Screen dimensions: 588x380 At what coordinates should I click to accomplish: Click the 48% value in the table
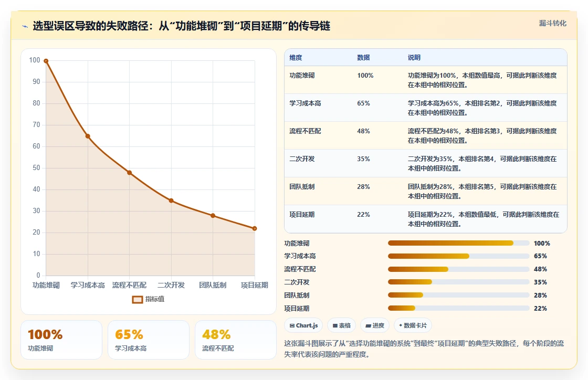click(363, 131)
